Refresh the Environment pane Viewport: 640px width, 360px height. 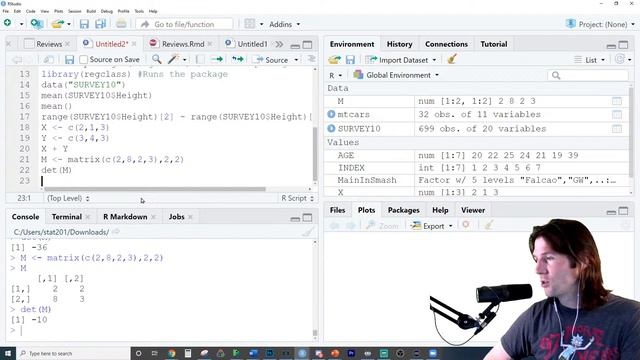(620, 59)
